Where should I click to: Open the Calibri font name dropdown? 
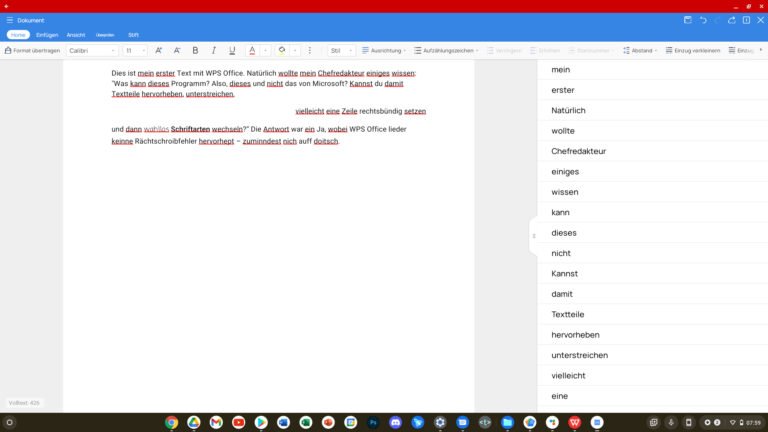click(x=92, y=50)
